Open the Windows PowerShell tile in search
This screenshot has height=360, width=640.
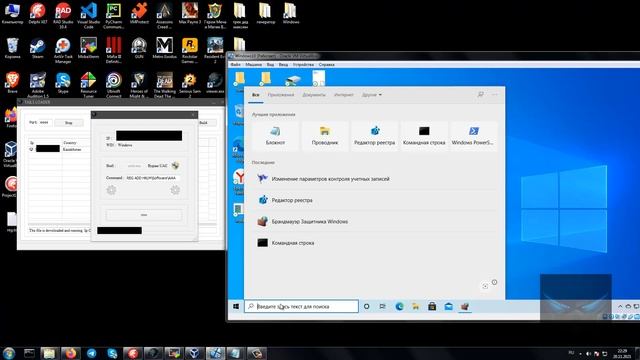pyautogui.click(x=473, y=136)
